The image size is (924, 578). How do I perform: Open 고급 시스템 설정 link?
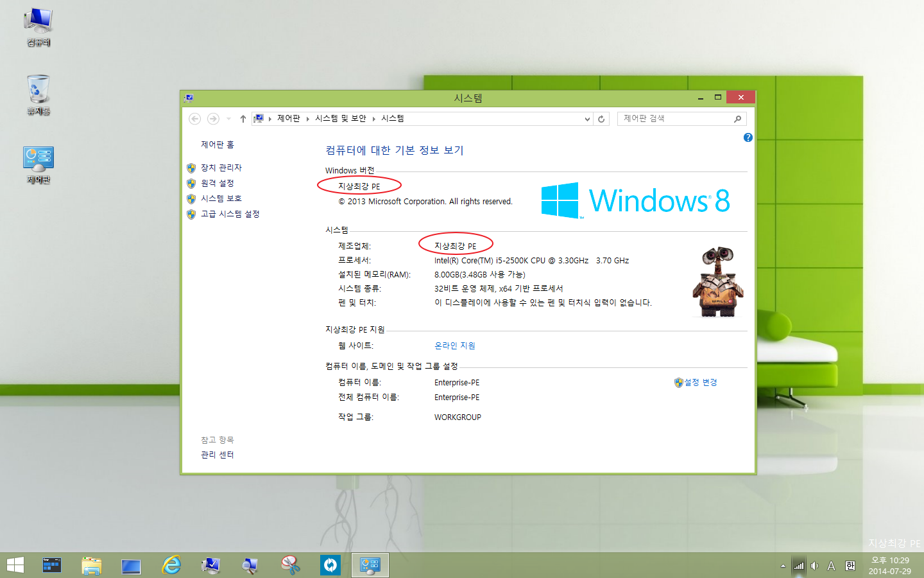click(x=230, y=214)
